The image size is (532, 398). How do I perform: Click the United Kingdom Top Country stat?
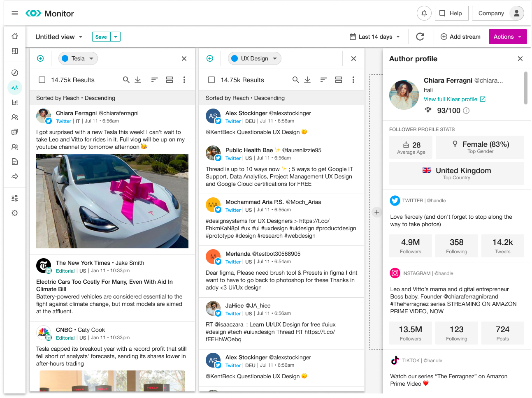457,174
